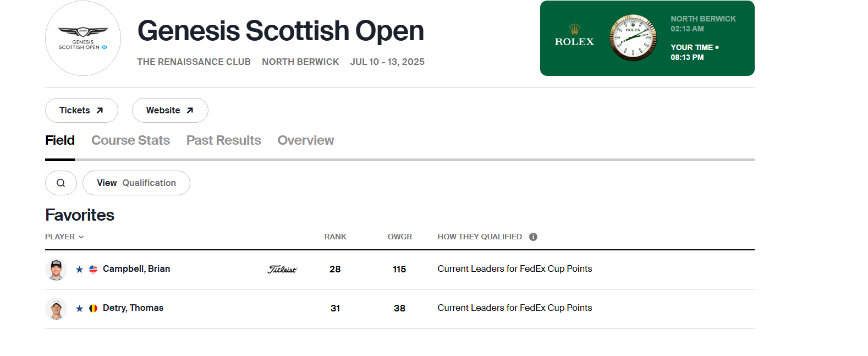The image size is (868, 356).
Task: Click the Genesis Scottish Open logo
Action: [83, 39]
